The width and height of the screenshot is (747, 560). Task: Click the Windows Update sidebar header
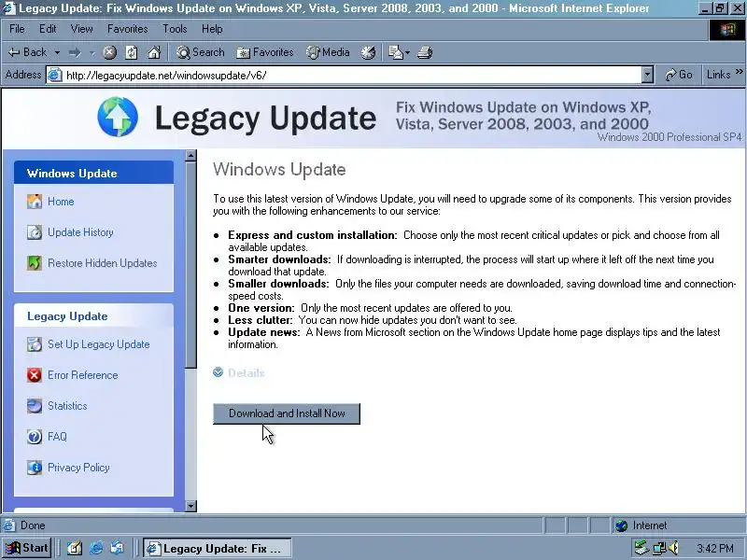click(x=94, y=173)
